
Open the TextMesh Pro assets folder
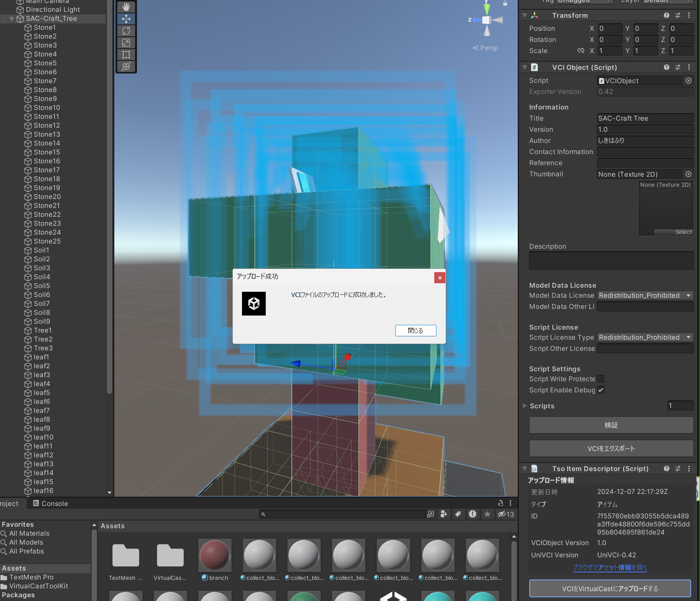(x=125, y=560)
